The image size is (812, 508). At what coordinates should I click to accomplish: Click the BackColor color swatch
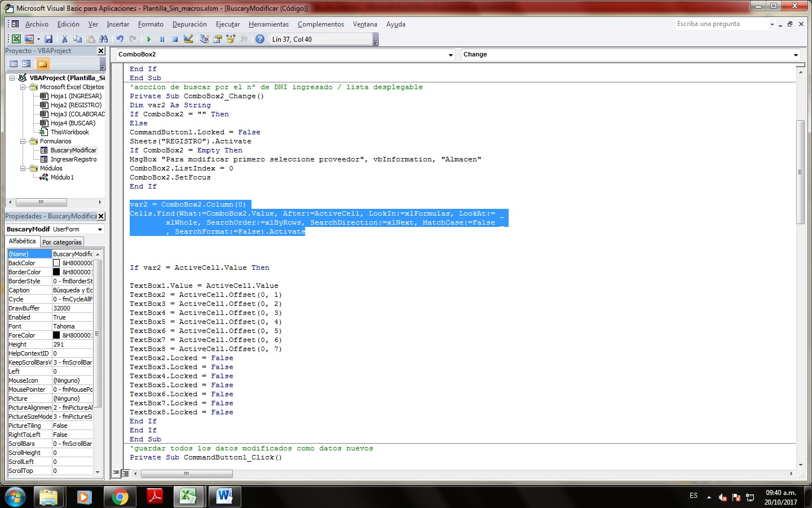(56, 263)
